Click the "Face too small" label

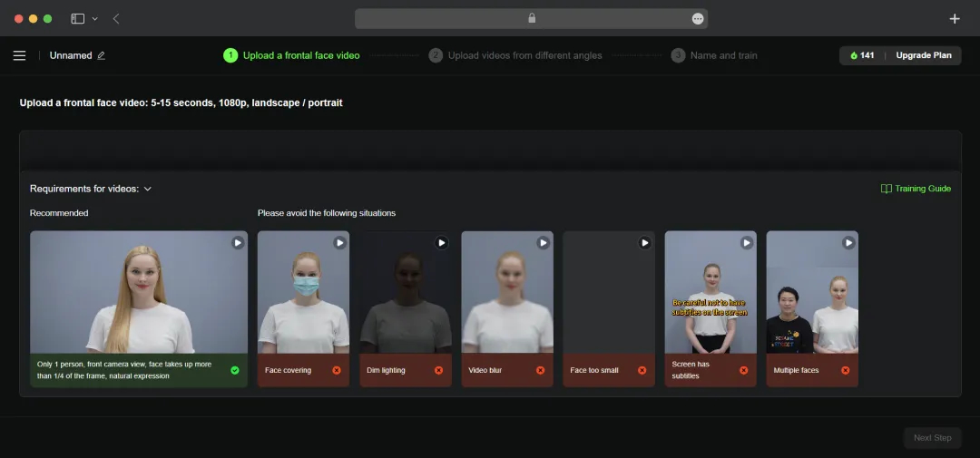coord(593,370)
